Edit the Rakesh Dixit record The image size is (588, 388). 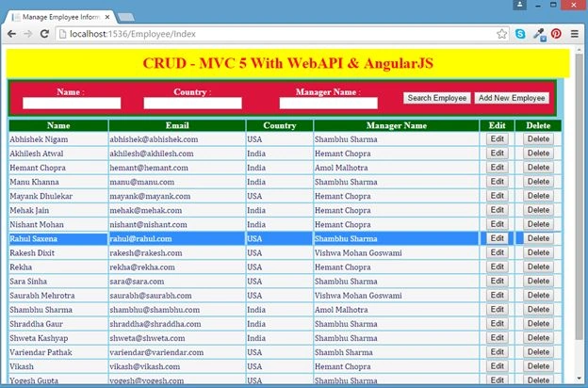498,253
